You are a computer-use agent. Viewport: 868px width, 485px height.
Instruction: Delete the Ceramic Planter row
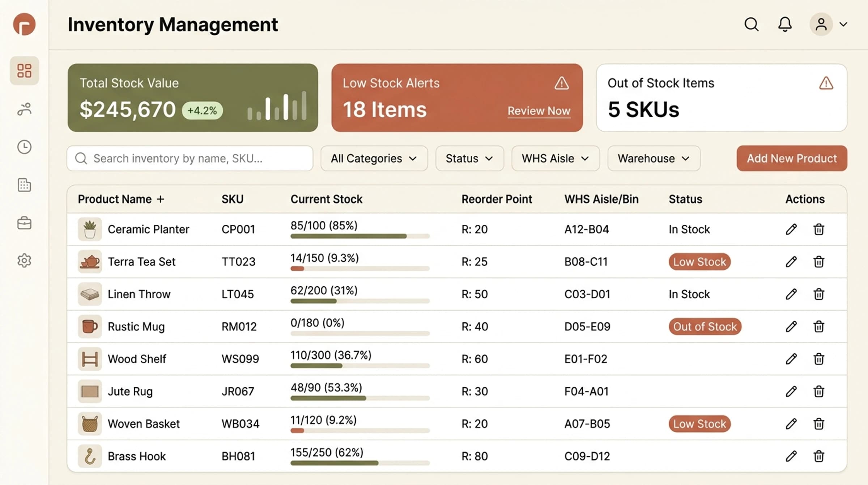819,229
